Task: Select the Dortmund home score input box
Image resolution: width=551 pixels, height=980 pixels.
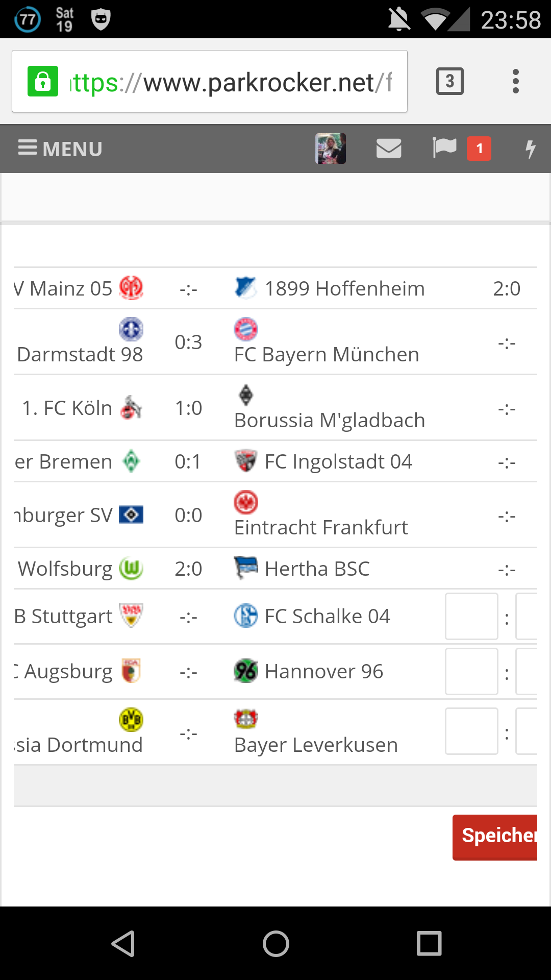Action: [x=471, y=731]
